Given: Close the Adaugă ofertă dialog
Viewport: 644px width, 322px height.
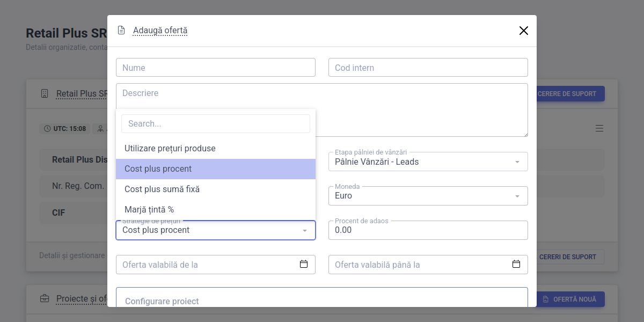Looking at the screenshot, I should (524, 31).
